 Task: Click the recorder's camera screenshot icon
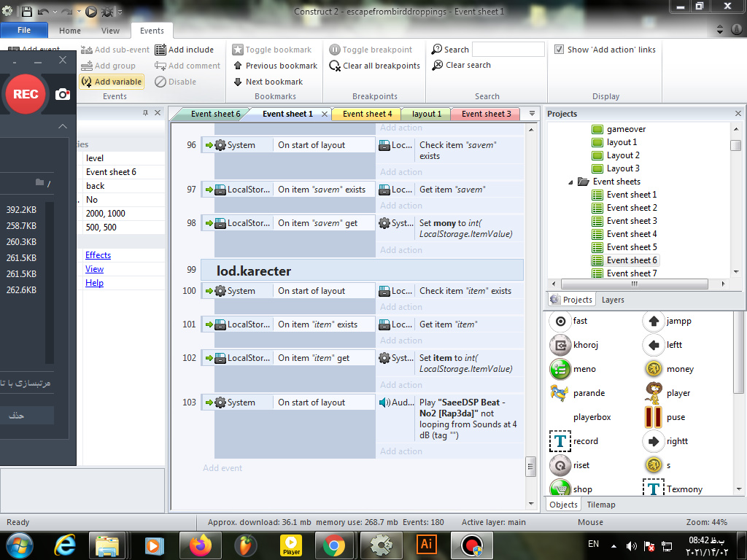[x=63, y=94]
